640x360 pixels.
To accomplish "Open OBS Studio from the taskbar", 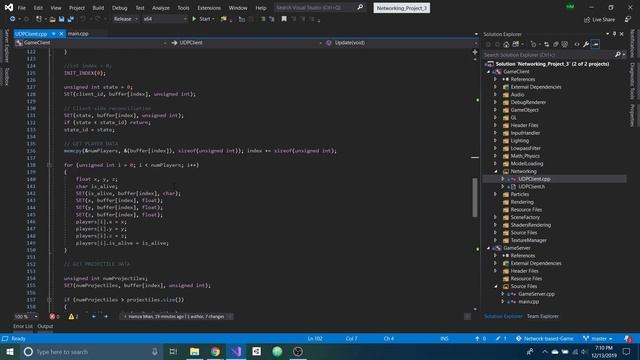I will [298, 351].
